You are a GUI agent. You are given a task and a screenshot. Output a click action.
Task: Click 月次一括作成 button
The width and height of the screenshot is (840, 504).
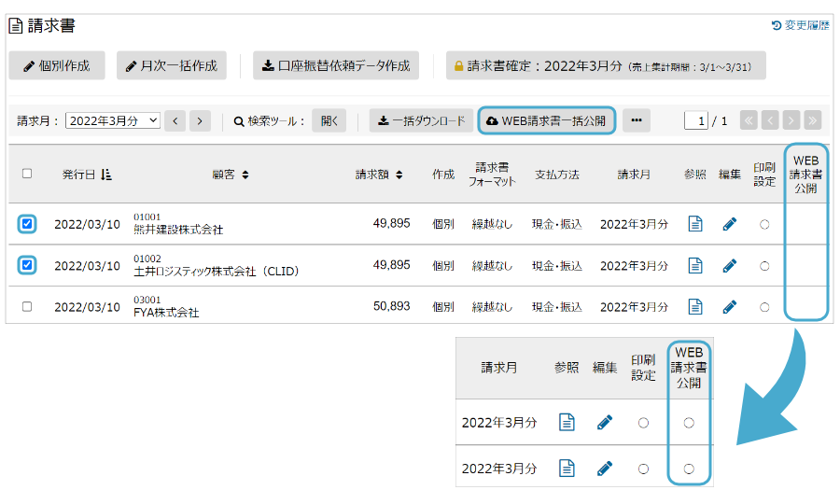pyautogui.click(x=172, y=65)
